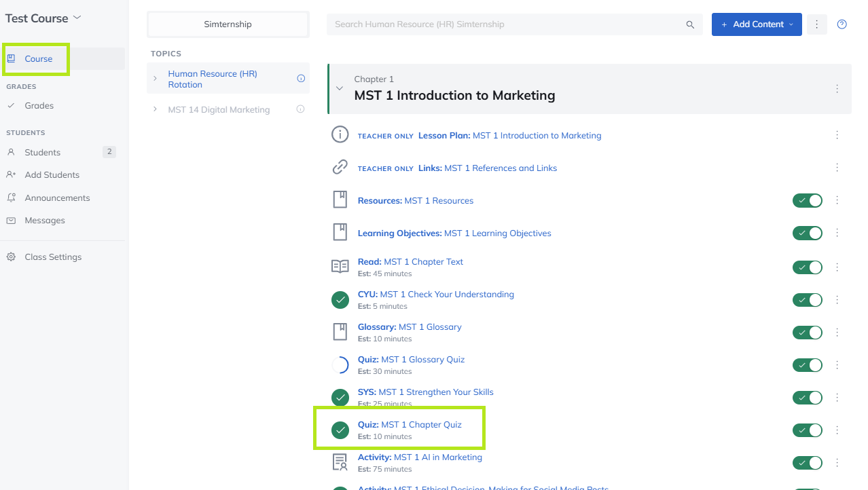Screen dimensions: 868x490
Task: Disable the MST 1 Chapter Text toggle
Action: click(807, 267)
